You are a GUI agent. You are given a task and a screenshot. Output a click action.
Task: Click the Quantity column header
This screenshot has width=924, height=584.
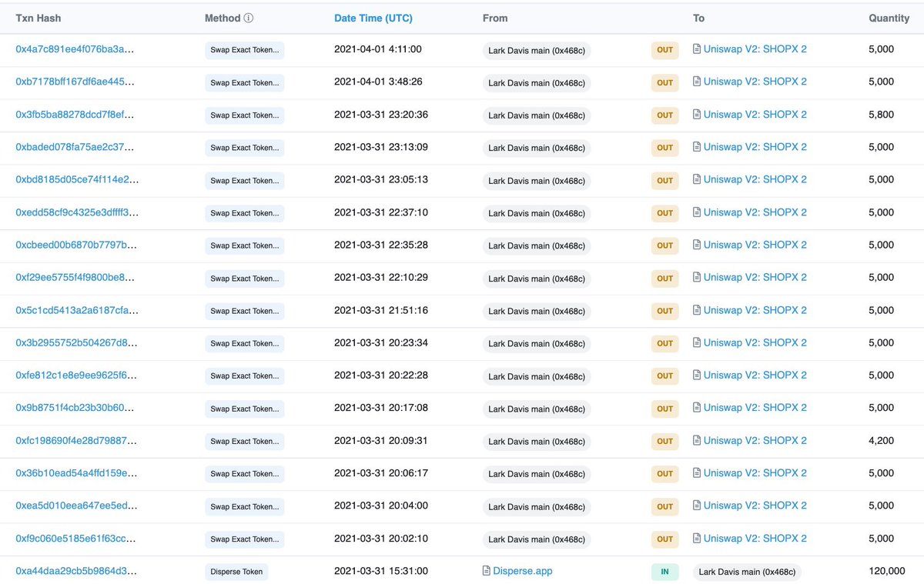(x=889, y=18)
